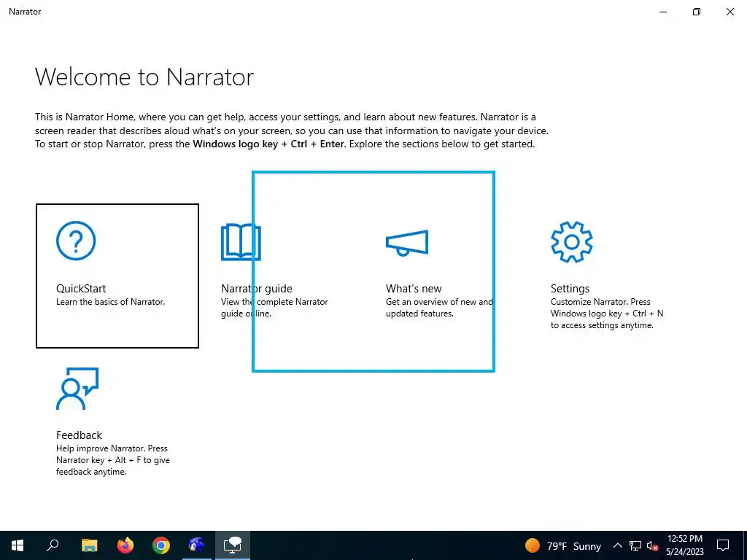Open the Windows Start menu
Image resolution: width=747 pixels, height=560 pixels.
click(18, 545)
